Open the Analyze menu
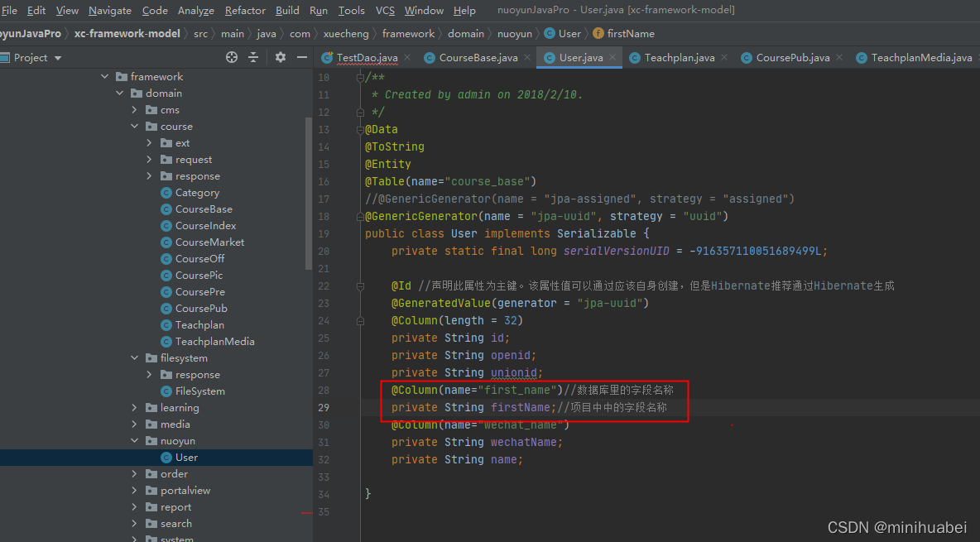Image resolution: width=980 pixels, height=542 pixels. [x=195, y=11]
